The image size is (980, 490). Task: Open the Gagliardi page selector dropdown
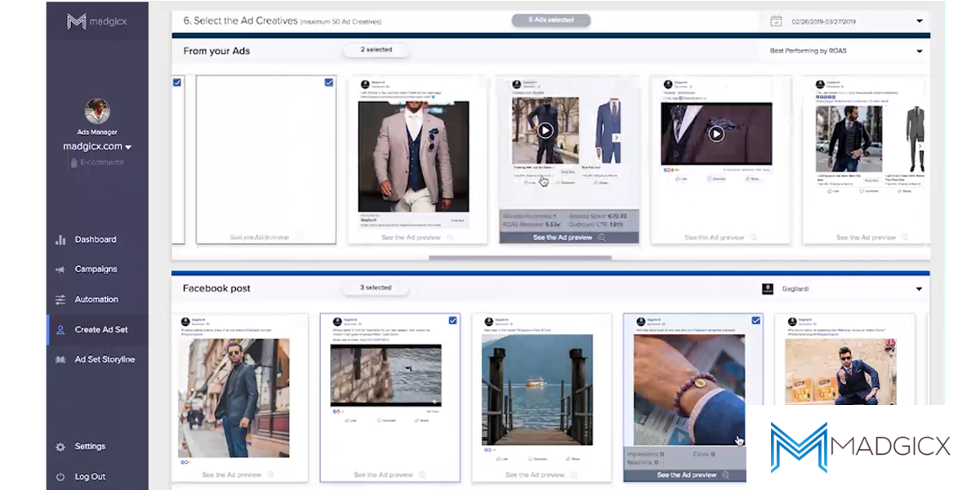pos(919,289)
